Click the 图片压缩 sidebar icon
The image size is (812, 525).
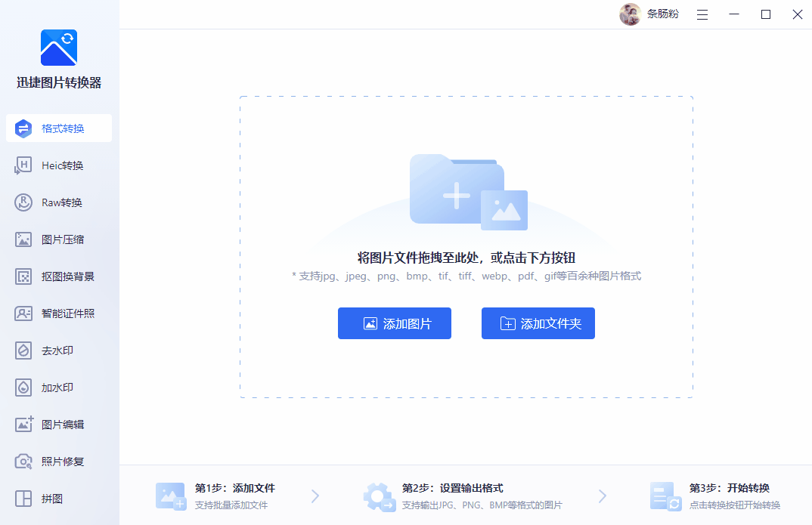coord(23,239)
